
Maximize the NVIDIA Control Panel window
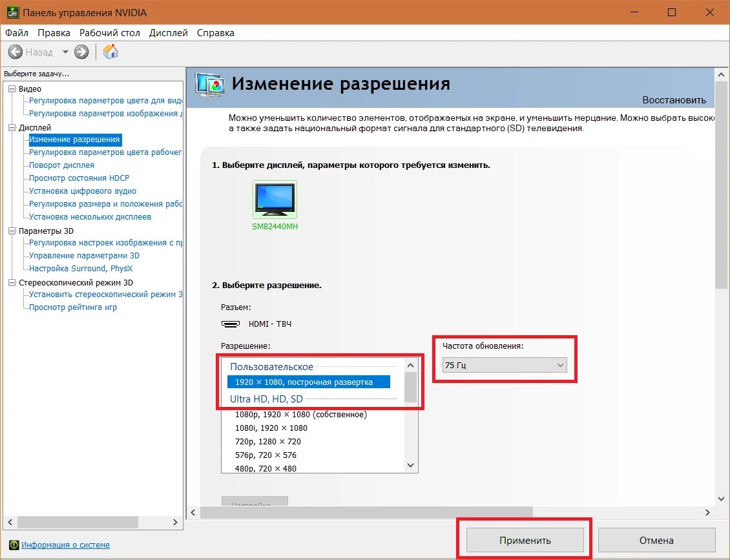click(672, 12)
